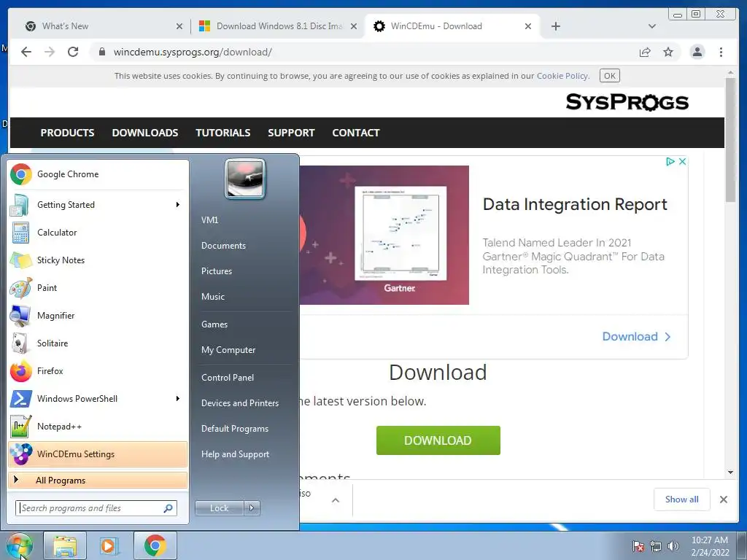Open Windows PowerShell entry
The width and height of the screenshot is (747, 560).
pos(98,399)
